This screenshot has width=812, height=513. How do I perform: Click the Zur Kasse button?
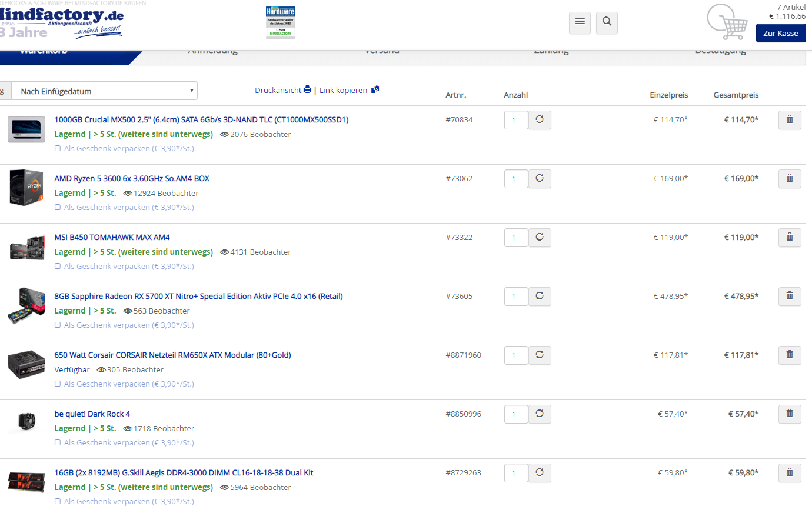click(x=781, y=33)
